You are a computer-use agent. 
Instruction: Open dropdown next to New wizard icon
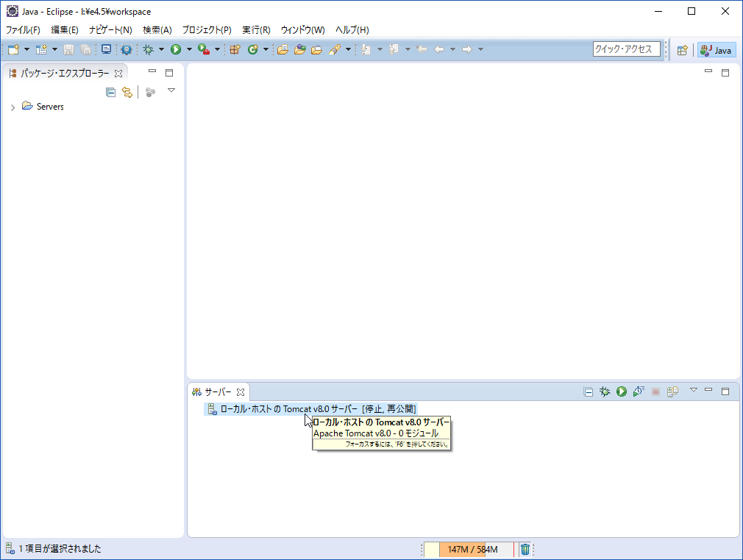[26, 49]
